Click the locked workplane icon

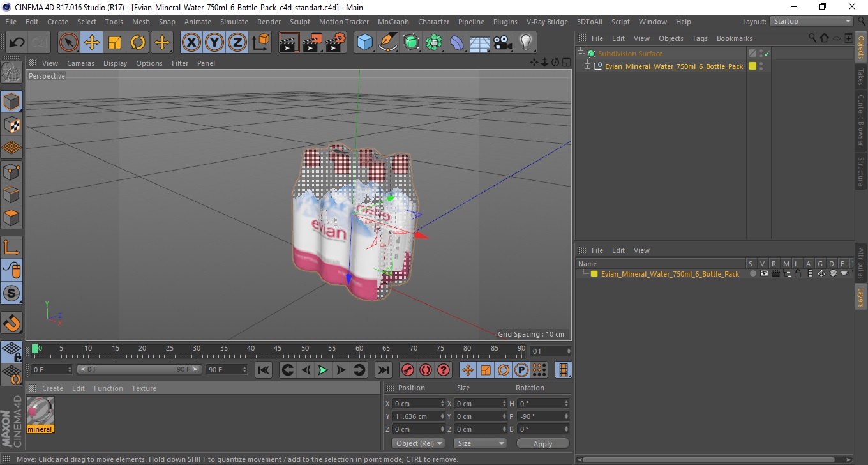coord(11,352)
